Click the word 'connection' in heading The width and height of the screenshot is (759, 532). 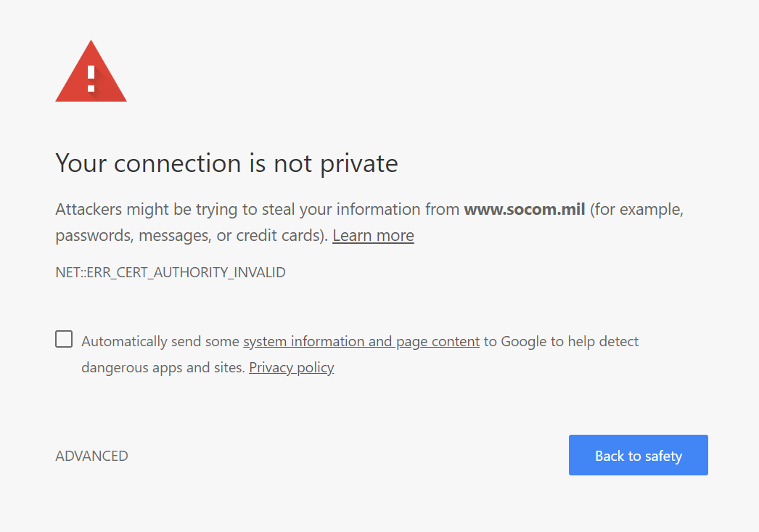coord(179,163)
